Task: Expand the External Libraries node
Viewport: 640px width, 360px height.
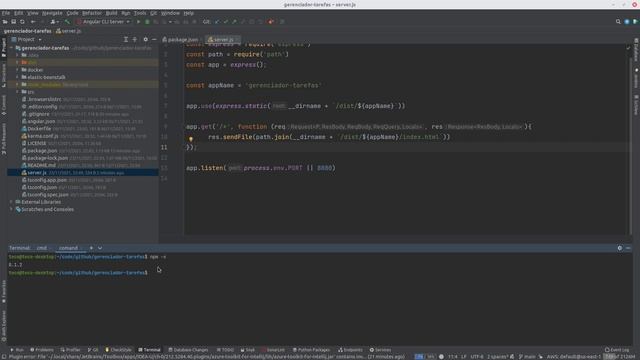Action: 12,202
